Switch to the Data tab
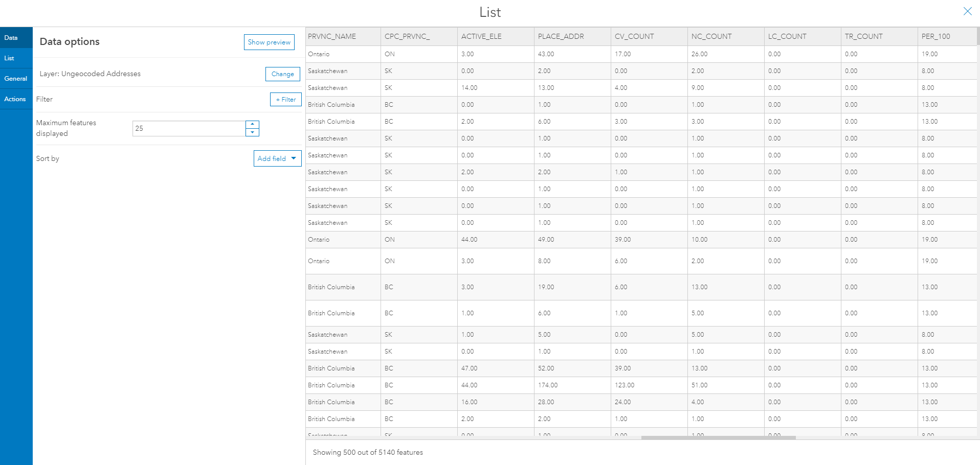 click(x=11, y=38)
